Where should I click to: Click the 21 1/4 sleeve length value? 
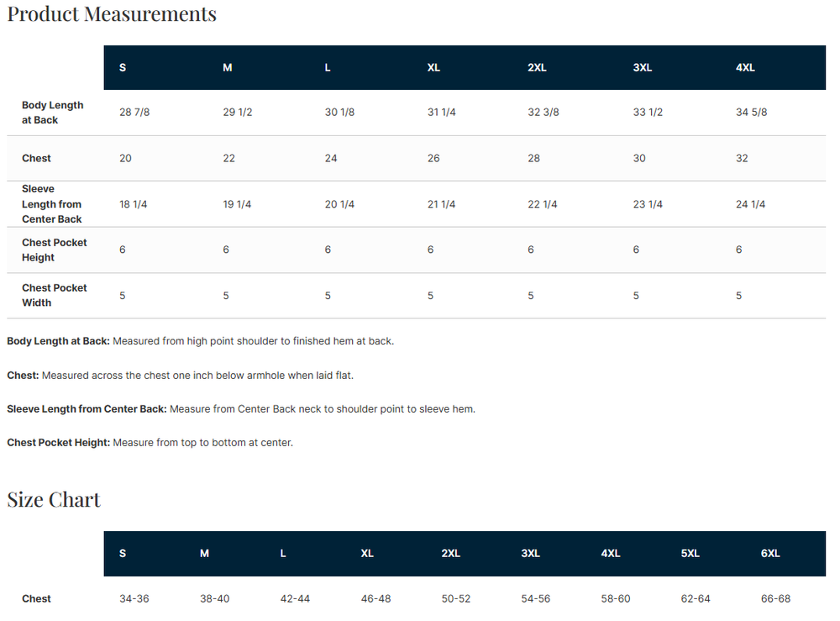click(x=442, y=204)
